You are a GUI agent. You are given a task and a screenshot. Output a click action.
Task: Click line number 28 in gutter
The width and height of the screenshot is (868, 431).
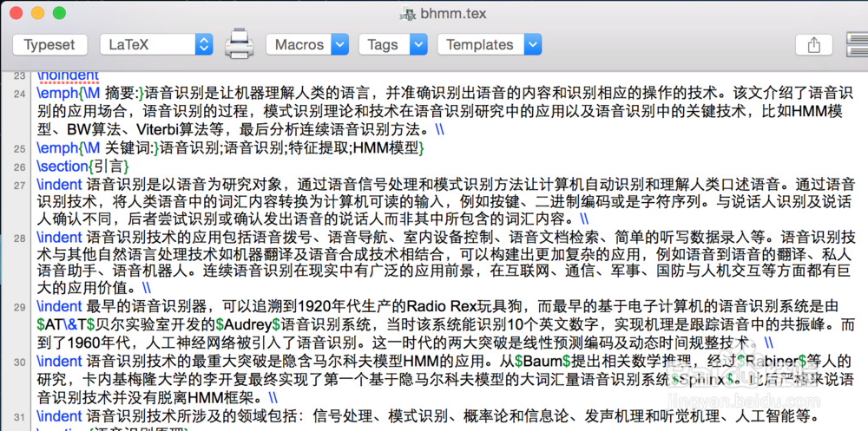[x=19, y=238]
